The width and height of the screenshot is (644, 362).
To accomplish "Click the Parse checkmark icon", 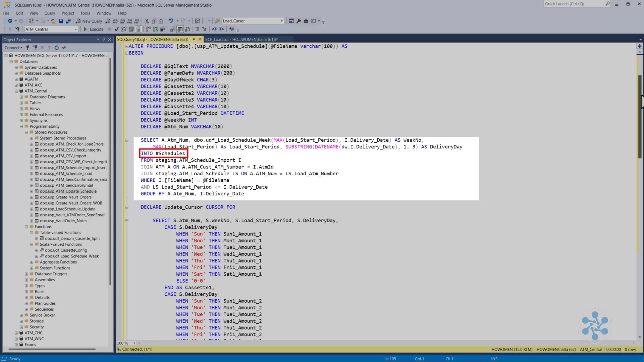I will pos(117,29).
